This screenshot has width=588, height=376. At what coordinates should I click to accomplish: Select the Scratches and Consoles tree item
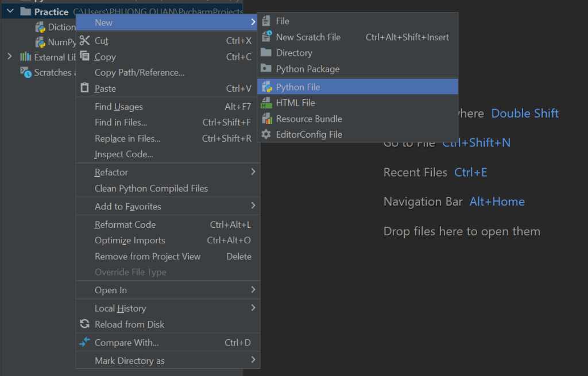52,72
